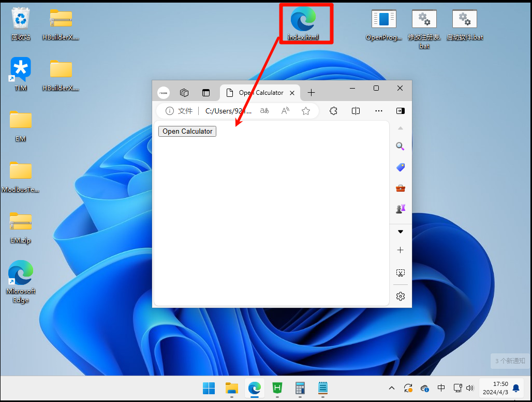Click the 中 input method indicator
This screenshot has height=402, width=532.
point(441,387)
